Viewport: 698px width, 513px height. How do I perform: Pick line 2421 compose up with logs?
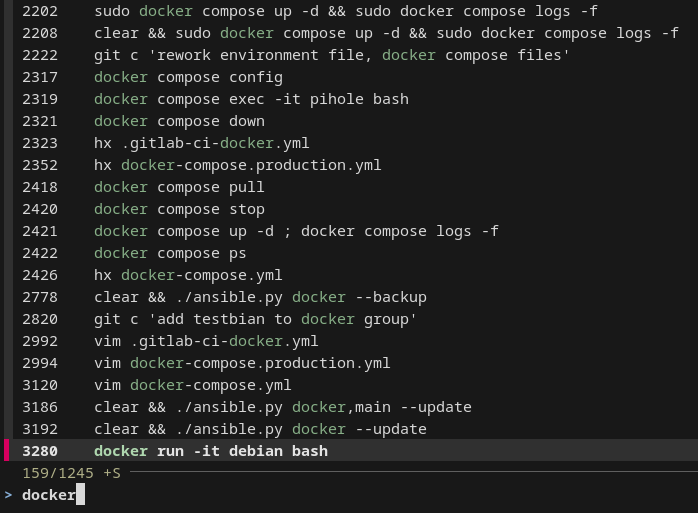[x=296, y=231]
